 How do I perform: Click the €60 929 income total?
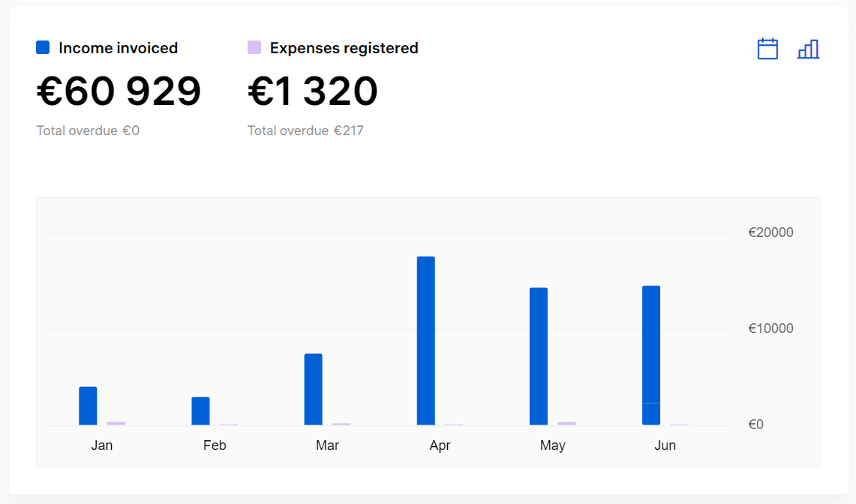point(119,91)
